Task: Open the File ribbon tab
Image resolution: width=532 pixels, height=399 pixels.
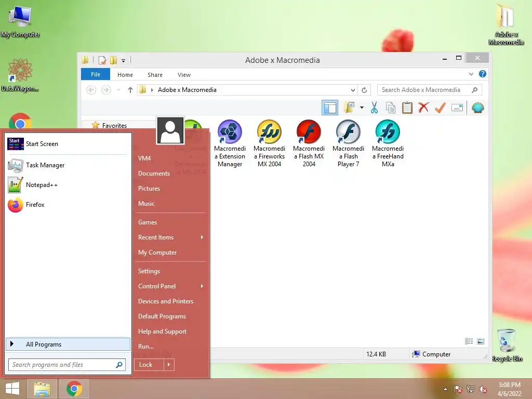Action: pos(96,74)
